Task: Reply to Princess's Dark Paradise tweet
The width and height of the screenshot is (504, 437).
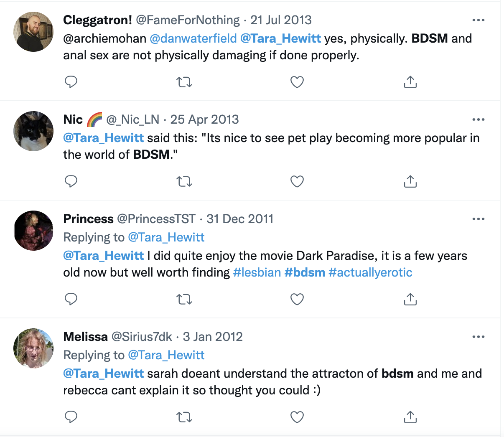Action: (71, 299)
